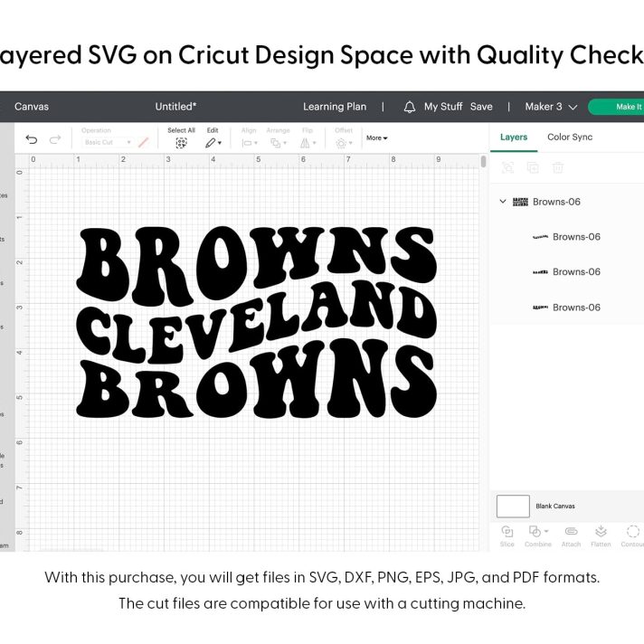Select the Browns-06 group layer row
This screenshot has height=644, width=644.
click(568, 202)
